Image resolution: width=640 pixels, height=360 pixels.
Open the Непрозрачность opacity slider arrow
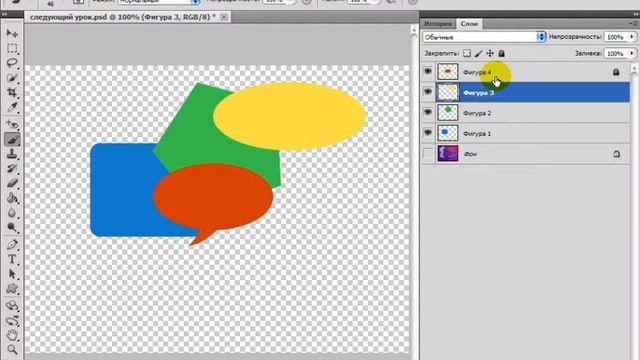pos(632,37)
